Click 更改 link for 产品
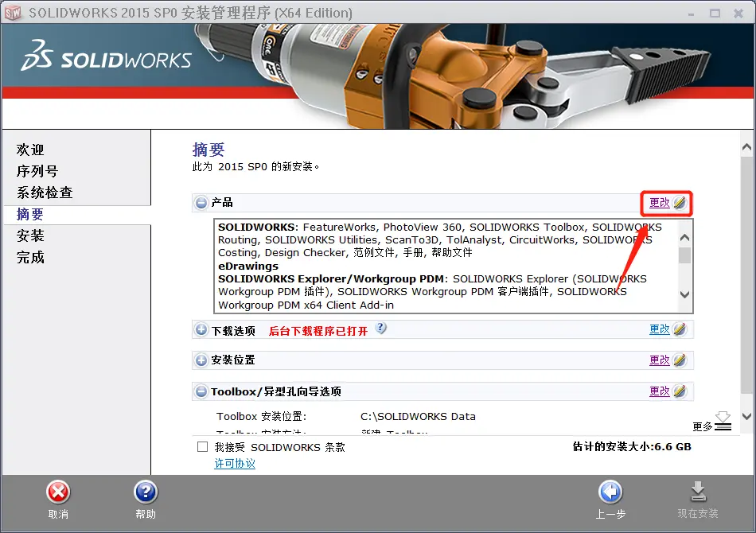The height and width of the screenshot is (533, 756). click(x=660, y=203)
